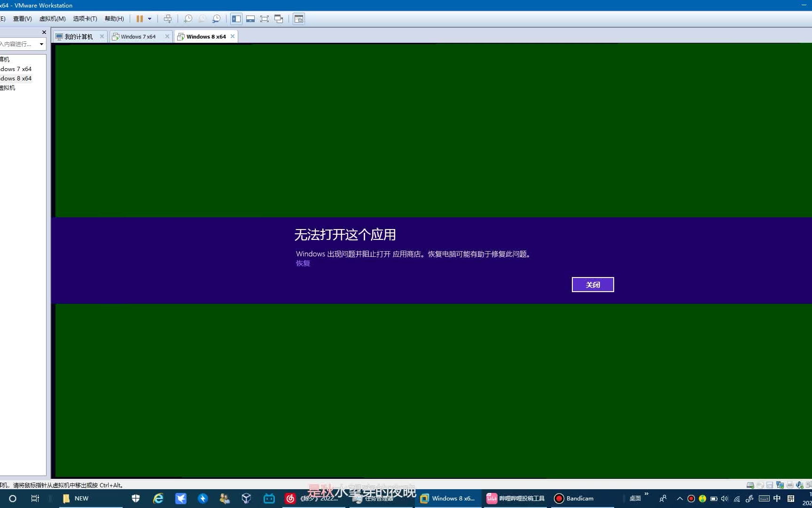Toggle the 中 input language indicator
Viewport: 812px width, 508px height.
point(777,499)
